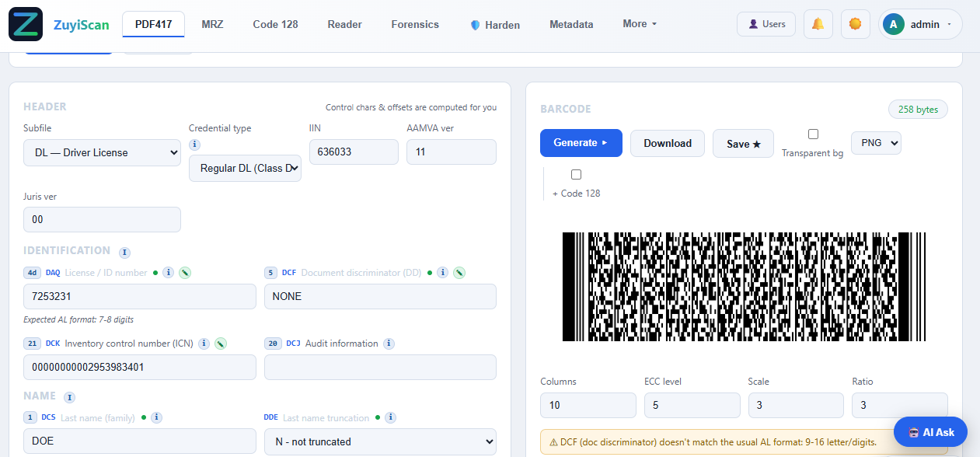
Task: Open the AI Ask chat button
Action: tap(930, 432)
